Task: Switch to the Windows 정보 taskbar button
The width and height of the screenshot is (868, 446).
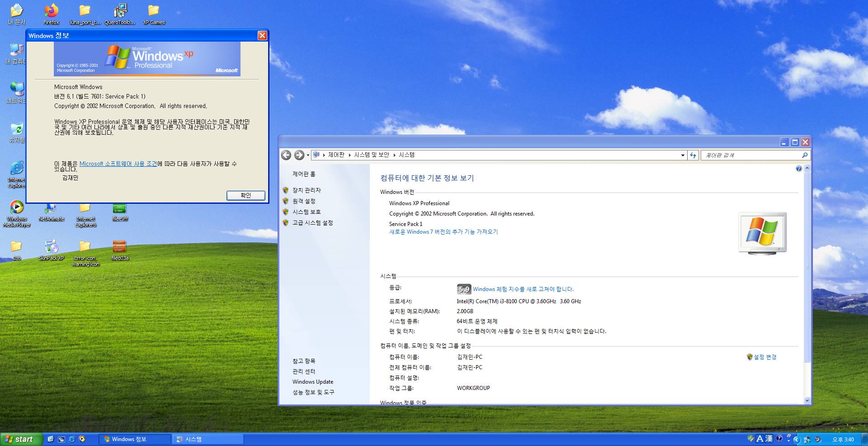Action: click(135, 439)
